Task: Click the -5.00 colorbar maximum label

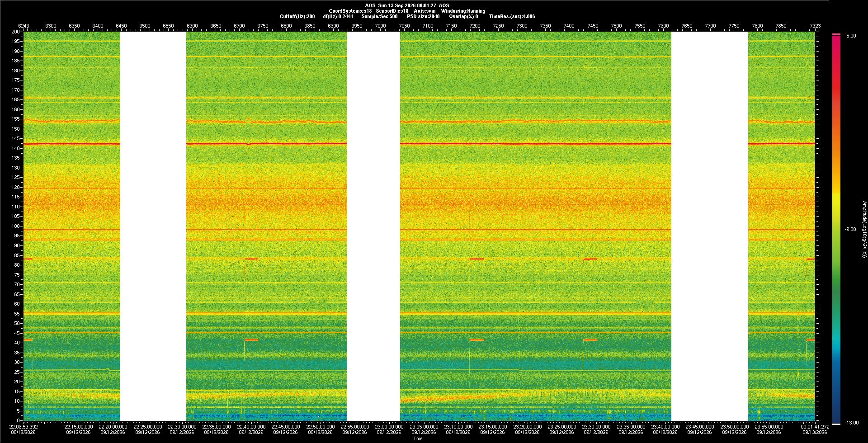Action: point(850,36)
